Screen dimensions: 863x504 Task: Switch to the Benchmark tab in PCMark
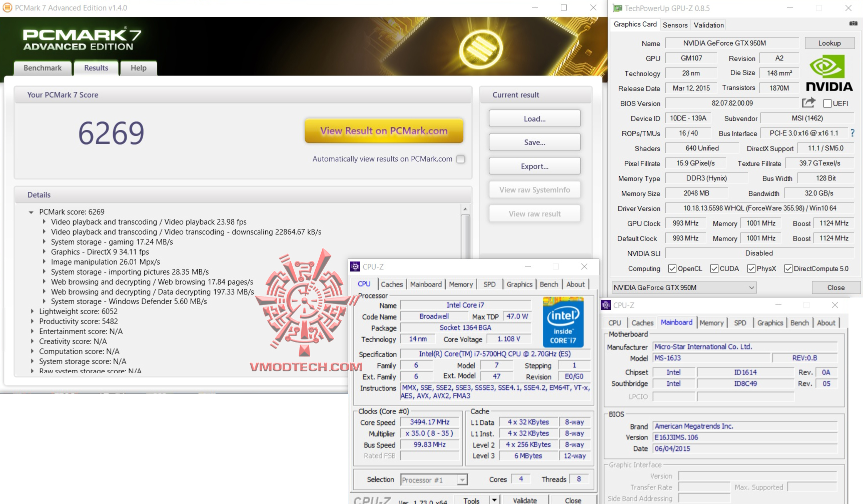tap(43, 68)
